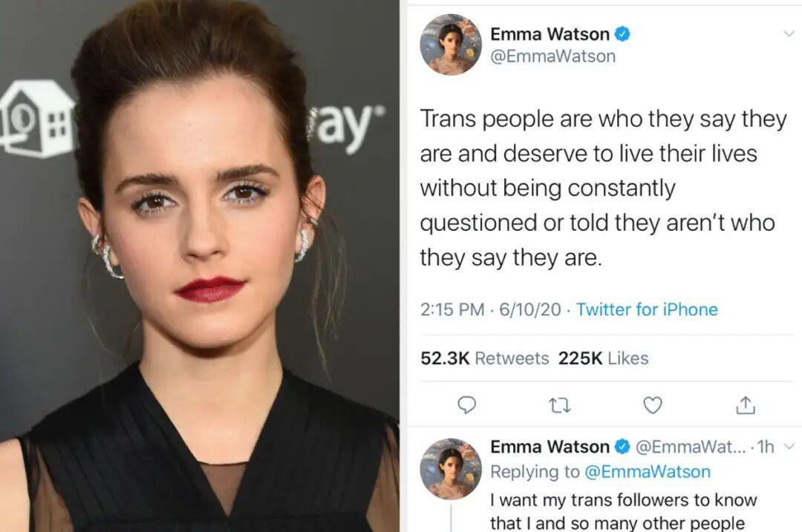This screenshot has width=802, height=532.
Task: Open the main tweet's profile avatar
Action: coord(451,45)
